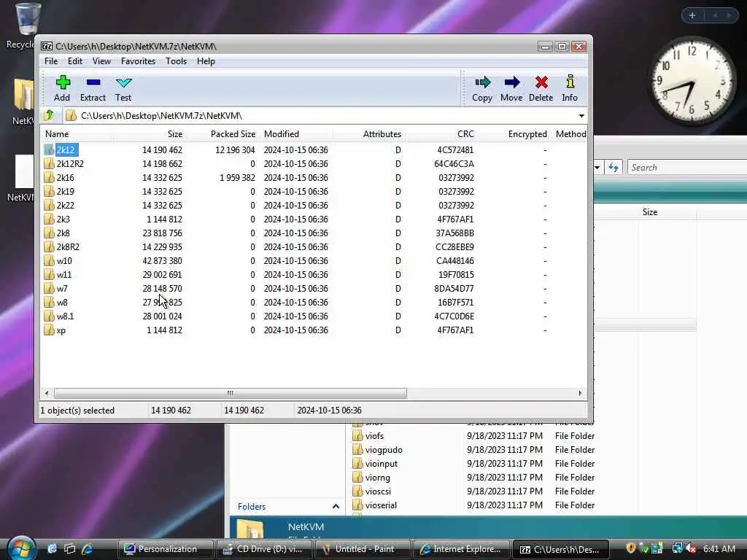
Task: Click the 7-Zip address path field
Action: [x=324, y=116]
